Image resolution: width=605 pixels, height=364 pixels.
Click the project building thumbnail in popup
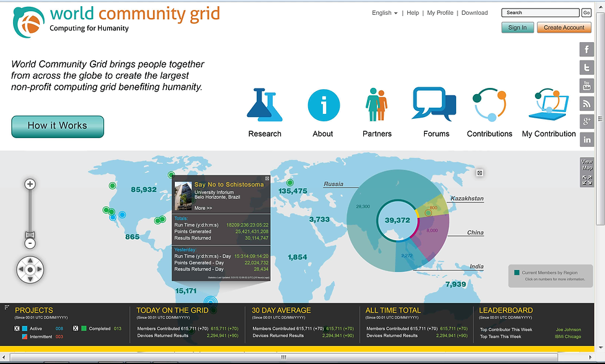pos(183,196)
